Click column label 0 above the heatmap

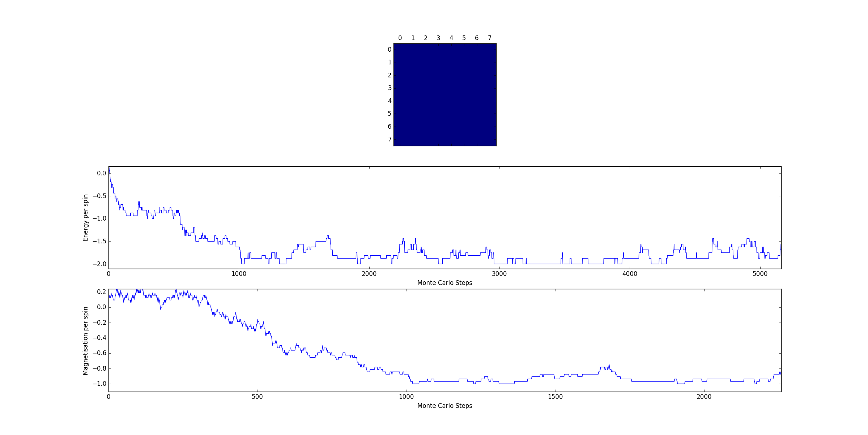click(400, 38)
